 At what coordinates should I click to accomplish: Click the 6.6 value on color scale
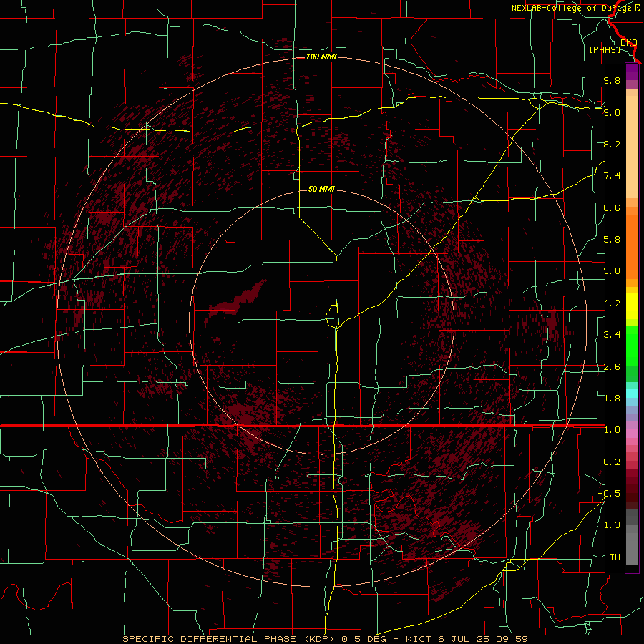tap(612, 208)
